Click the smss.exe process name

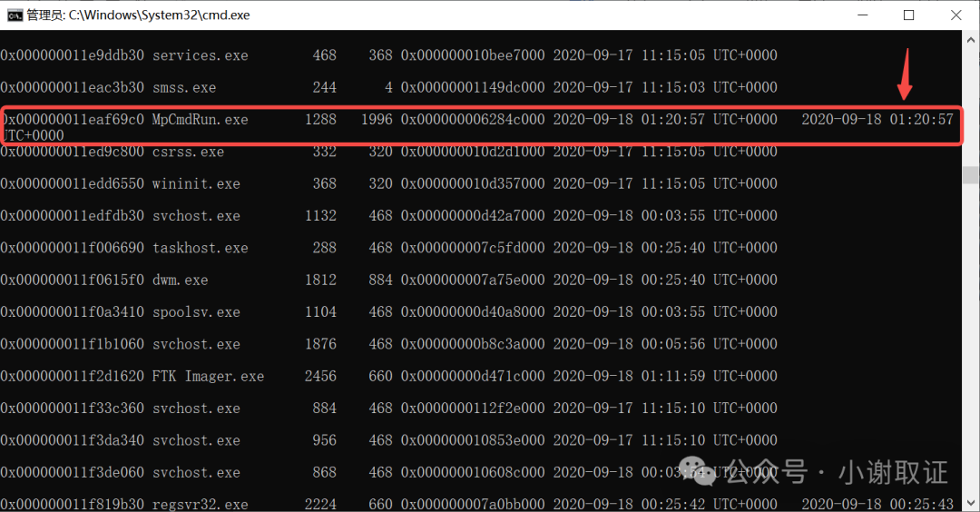tap(183, 87)
